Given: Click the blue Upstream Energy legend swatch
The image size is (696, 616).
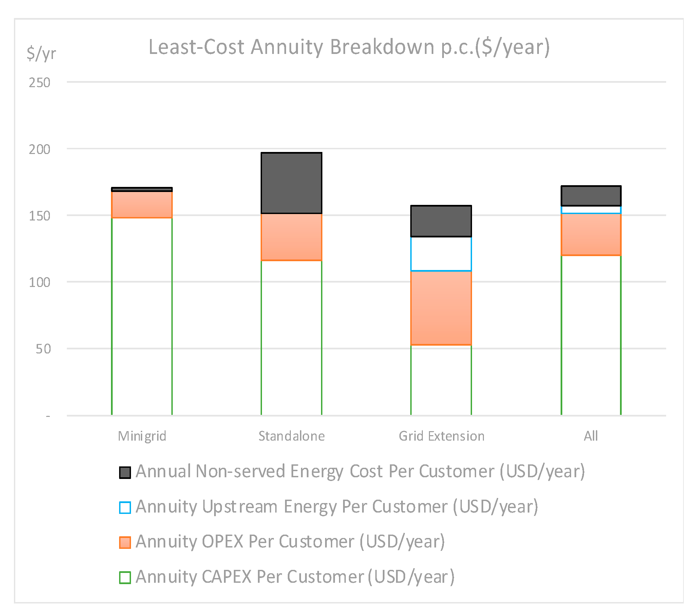Looking at the screenshot, I should [x=125, y=507].
